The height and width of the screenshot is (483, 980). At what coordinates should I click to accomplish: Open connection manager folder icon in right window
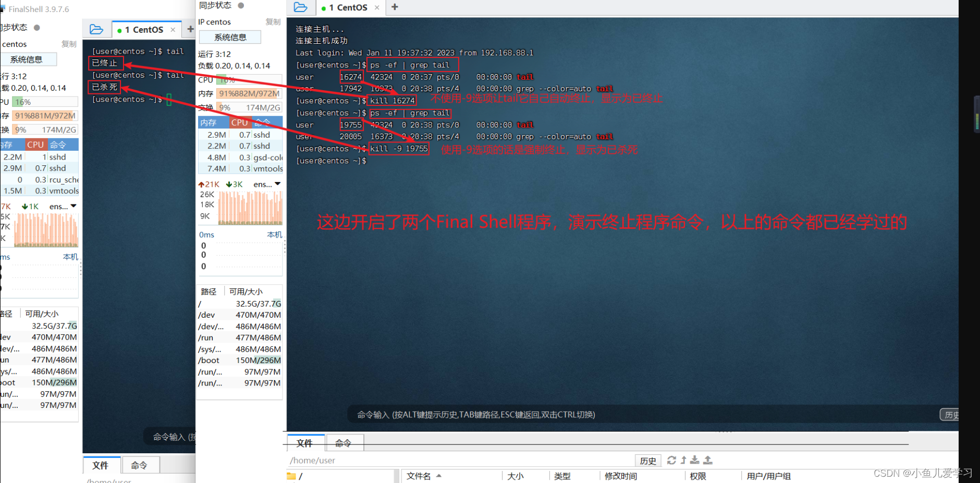[301, 7]
